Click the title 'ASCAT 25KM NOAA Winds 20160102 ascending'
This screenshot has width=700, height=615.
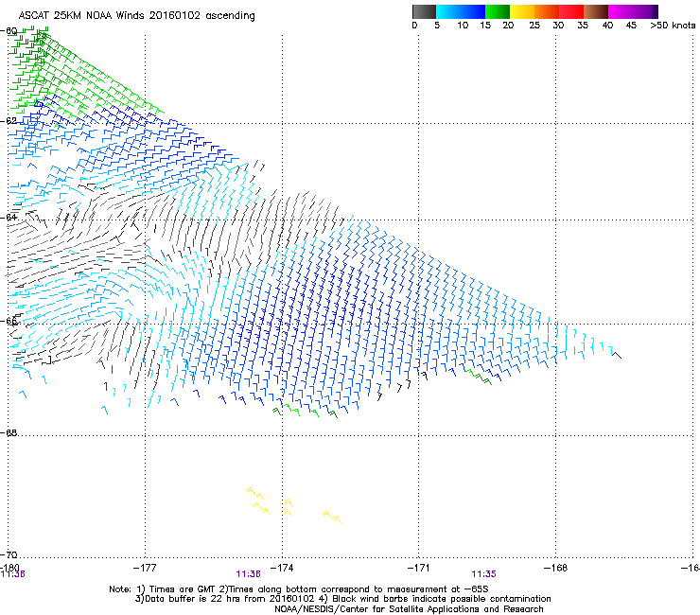click(x=136, y=16)
